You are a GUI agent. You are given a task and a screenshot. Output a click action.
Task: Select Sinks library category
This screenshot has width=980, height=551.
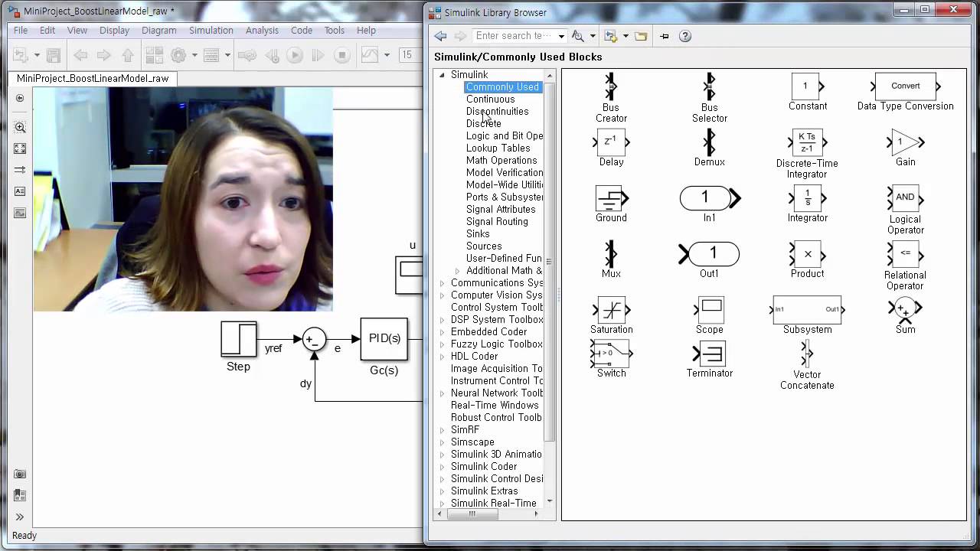[x=478, y=234]
